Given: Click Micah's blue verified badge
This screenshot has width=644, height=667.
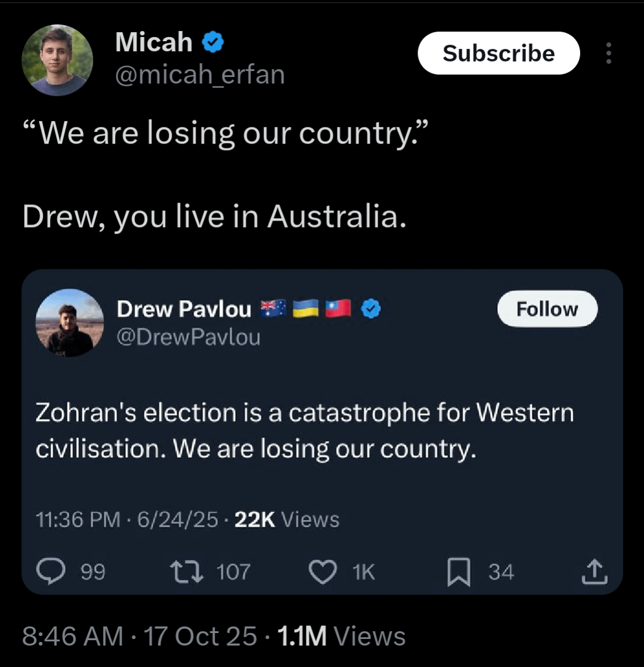Looking at the screenshot, I should coord(212,42).
